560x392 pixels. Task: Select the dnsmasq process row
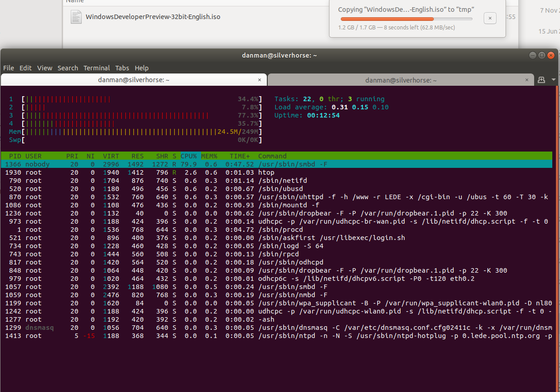tap(276, 328)
